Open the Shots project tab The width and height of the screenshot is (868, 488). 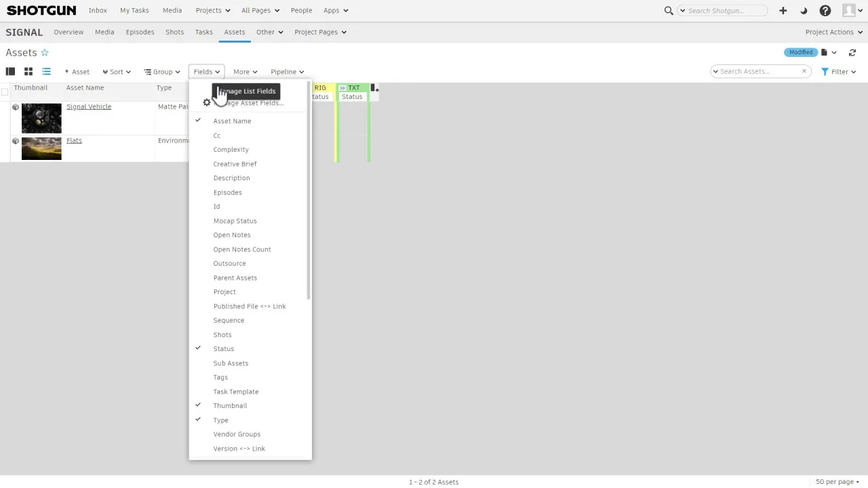coord(174,32)
